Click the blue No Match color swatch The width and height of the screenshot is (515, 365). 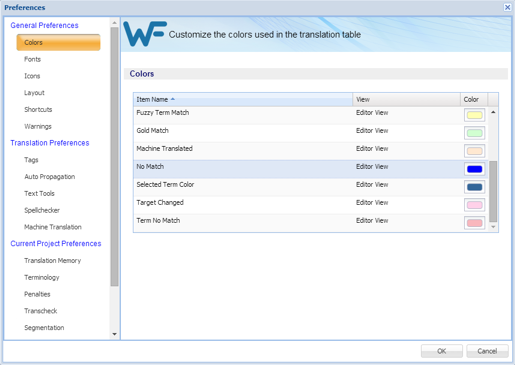point(474,169)
